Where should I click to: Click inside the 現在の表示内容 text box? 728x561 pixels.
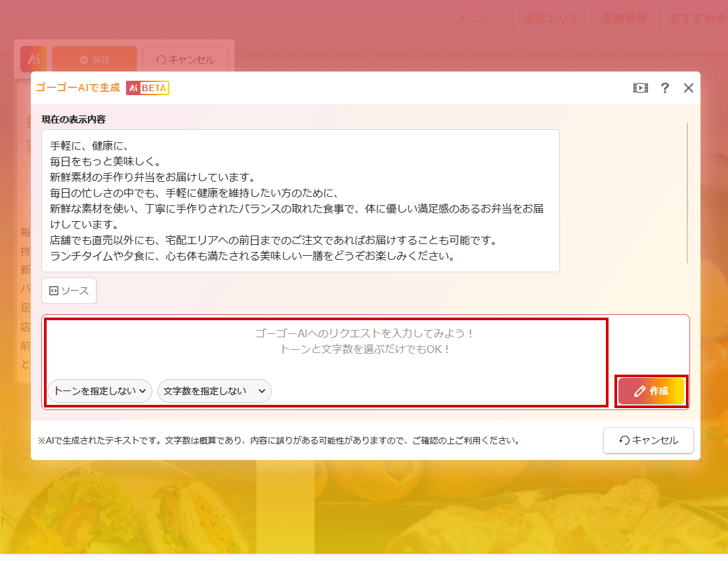click(300, 200)
